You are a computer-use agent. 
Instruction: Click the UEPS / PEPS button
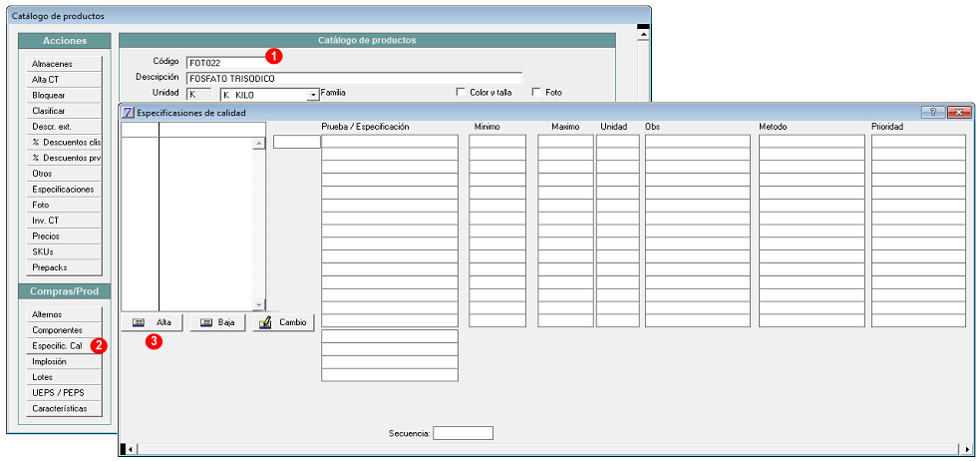pyautogui.click(x=65, y=393)
